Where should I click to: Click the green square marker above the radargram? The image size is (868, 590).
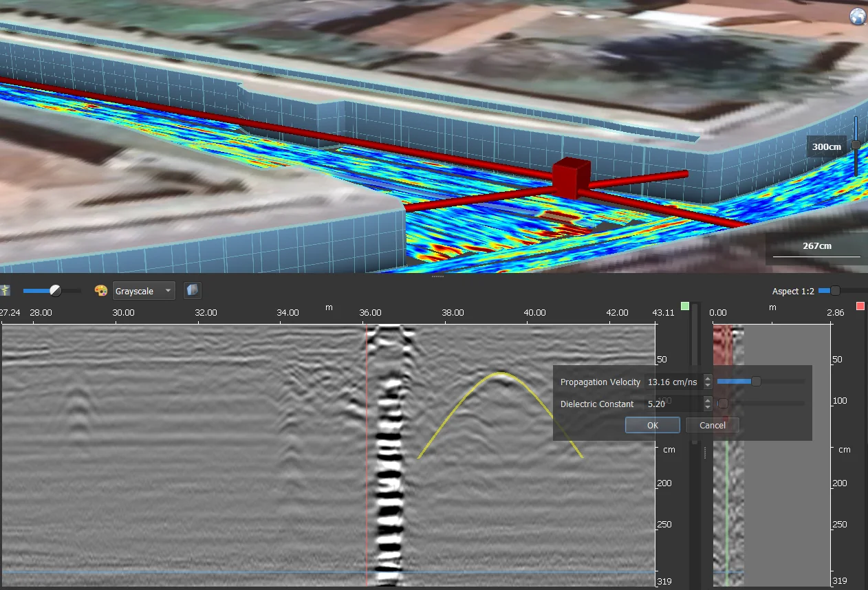pyautogui.click(x=684, y=306)
